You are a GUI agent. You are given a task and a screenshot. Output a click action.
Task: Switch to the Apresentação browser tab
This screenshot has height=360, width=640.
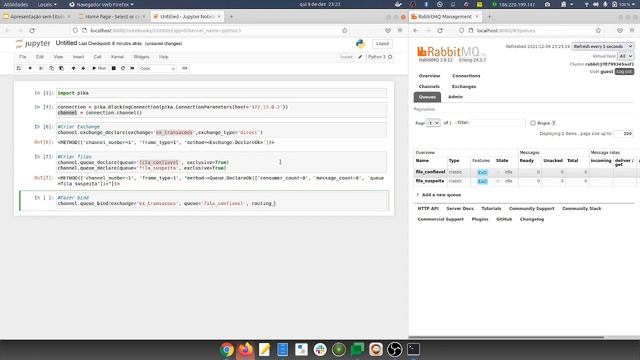click(37, 17)
